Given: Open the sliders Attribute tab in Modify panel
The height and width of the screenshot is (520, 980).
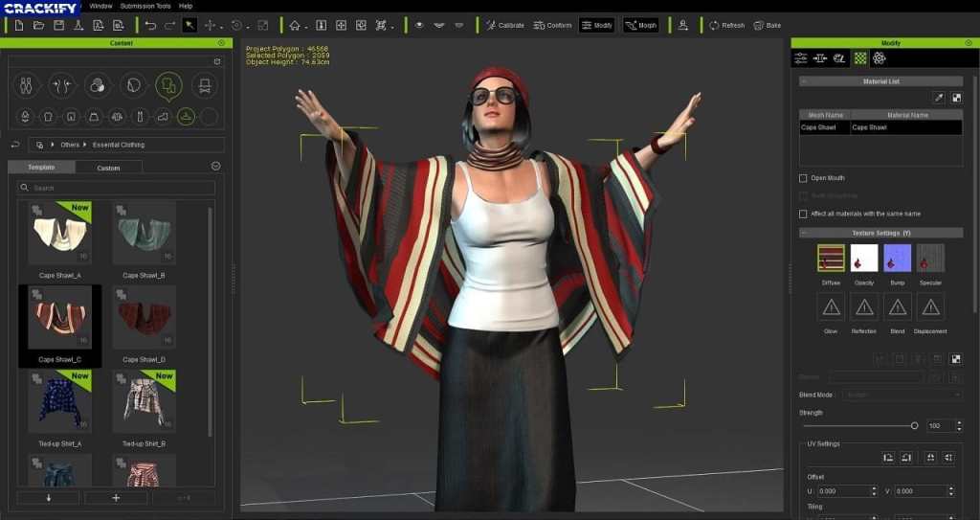Looking at the screenshot, I should pos(801,58).
